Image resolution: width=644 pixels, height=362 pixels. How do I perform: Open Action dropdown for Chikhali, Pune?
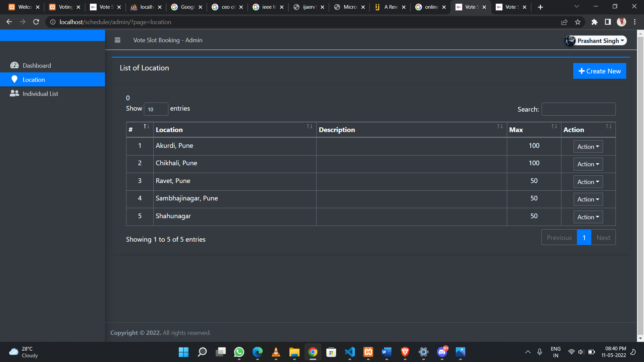(588, 164)
